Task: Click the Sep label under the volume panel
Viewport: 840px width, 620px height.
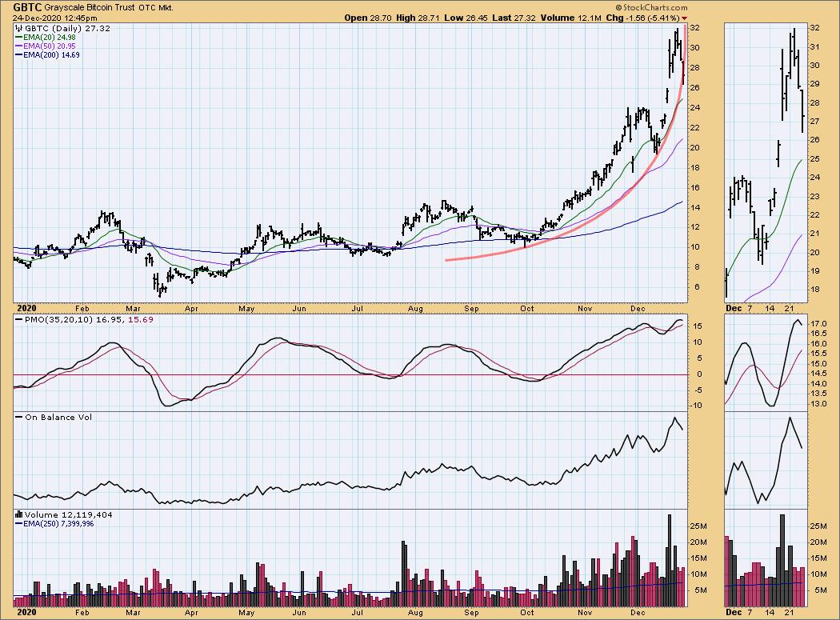Action: click(x=471, y=612)
